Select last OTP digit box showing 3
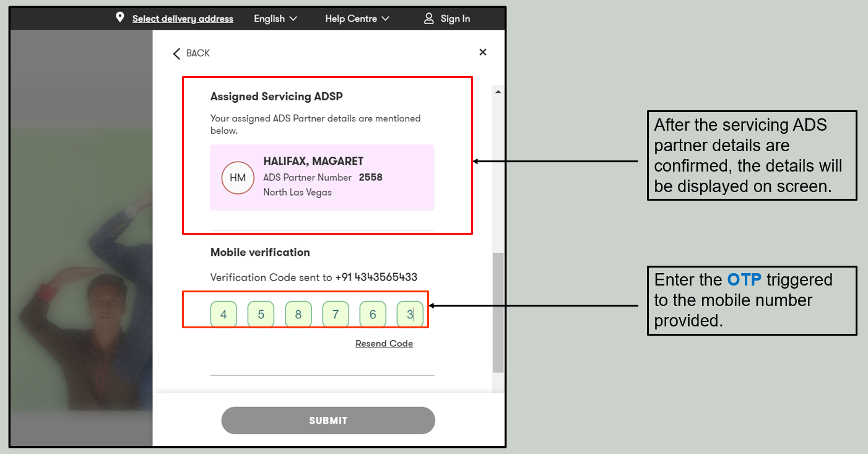 click(410, 315)
